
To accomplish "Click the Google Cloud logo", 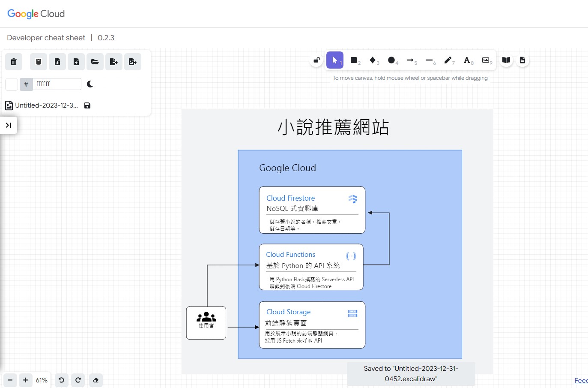I will tap(36, 14).
